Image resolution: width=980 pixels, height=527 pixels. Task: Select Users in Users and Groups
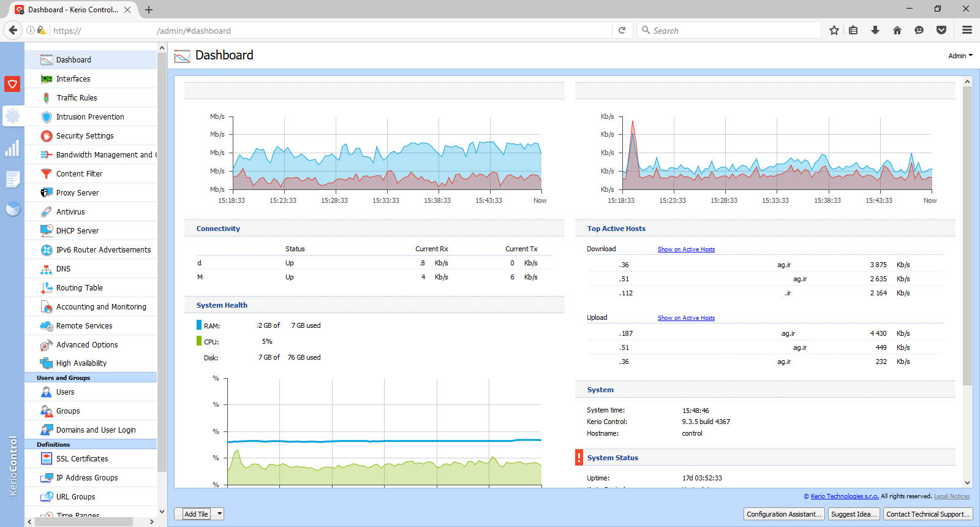click(91, 392)
